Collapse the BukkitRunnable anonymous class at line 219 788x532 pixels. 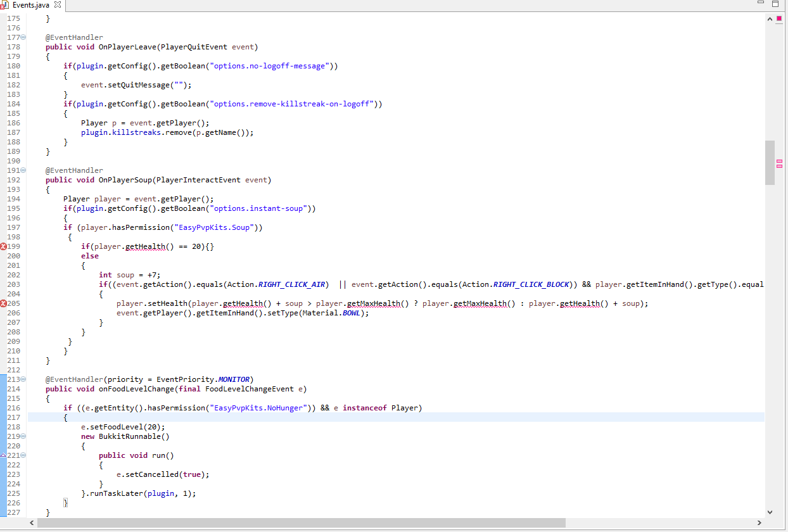23,436
